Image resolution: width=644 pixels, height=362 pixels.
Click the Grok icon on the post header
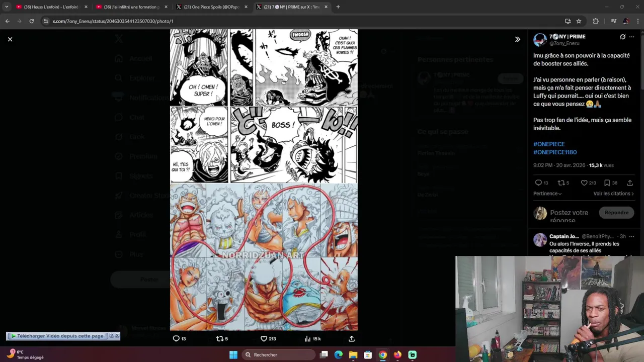(x=622, y=37)
